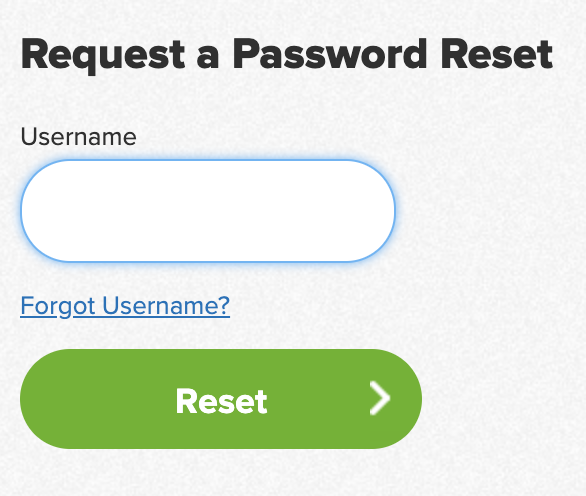Click the word Request in the page title
This screenshot has height=496, width=586.
[103, 55]
